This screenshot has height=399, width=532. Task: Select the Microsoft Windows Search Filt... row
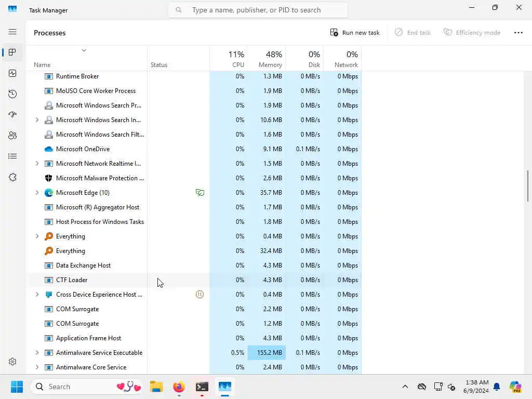[x=194, y=135]
